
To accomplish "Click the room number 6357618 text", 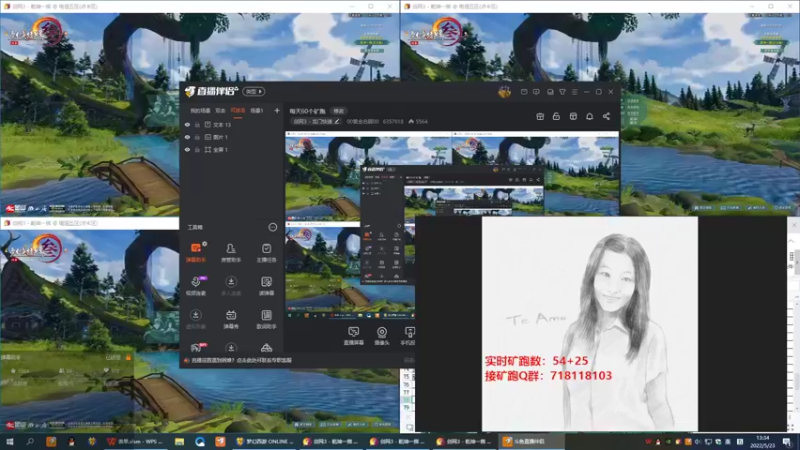I will click(393, 121).
